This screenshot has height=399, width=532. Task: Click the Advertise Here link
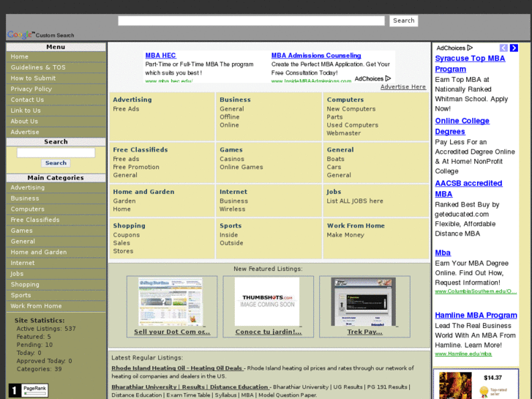(403, 87)
